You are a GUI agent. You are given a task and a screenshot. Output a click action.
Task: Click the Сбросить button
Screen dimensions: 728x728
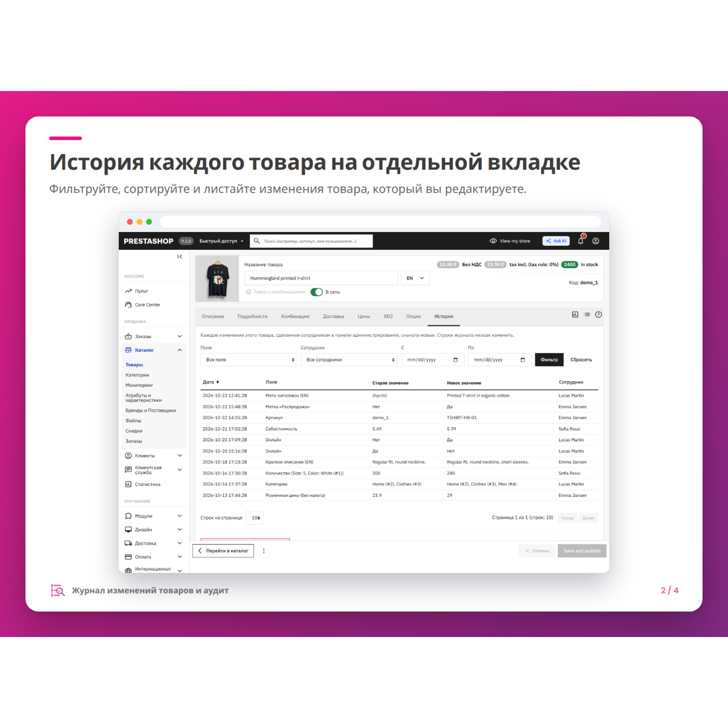(x=581, y=359)
